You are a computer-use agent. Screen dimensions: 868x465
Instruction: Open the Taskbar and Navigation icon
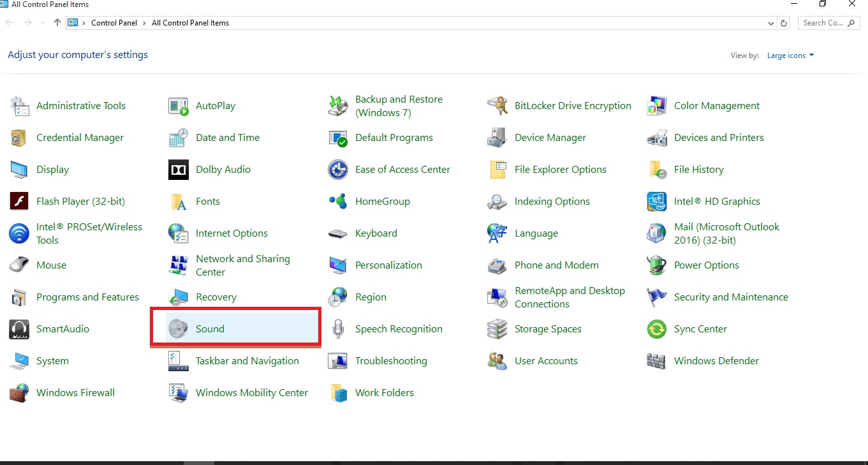click(x=179, y=361)
